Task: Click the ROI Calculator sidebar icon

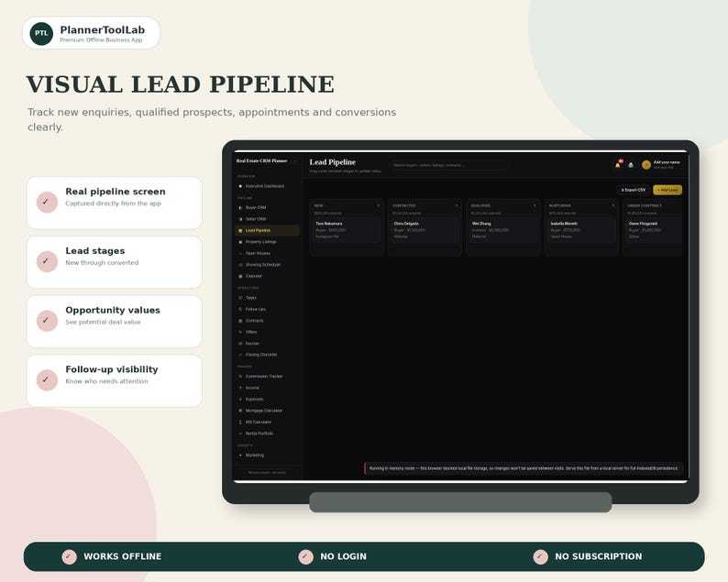Action: click(x=240, y=422)
